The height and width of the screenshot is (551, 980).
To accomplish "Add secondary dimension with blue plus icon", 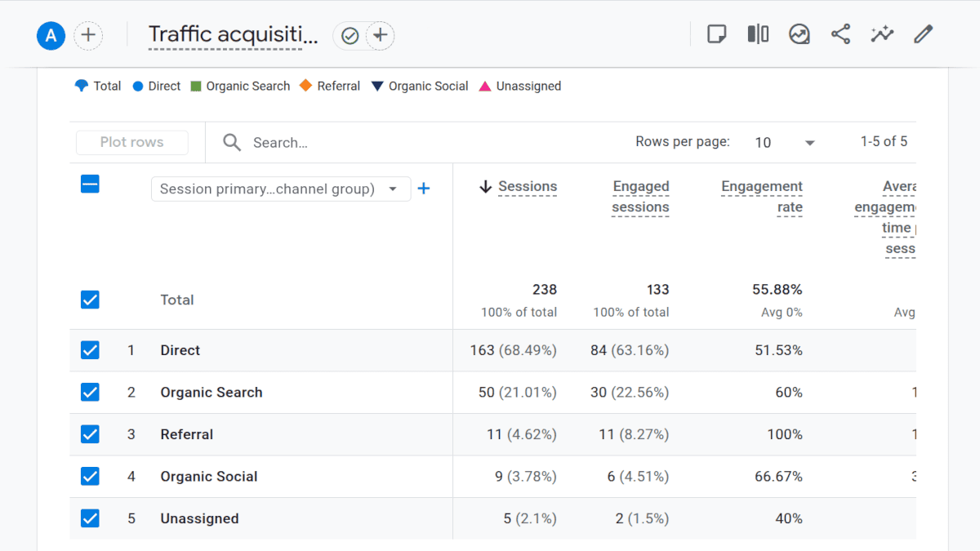I will coord(424,189).
